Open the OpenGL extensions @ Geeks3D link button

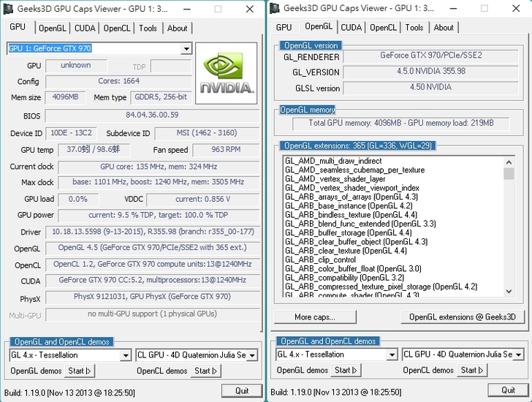[x=463, y=317]
